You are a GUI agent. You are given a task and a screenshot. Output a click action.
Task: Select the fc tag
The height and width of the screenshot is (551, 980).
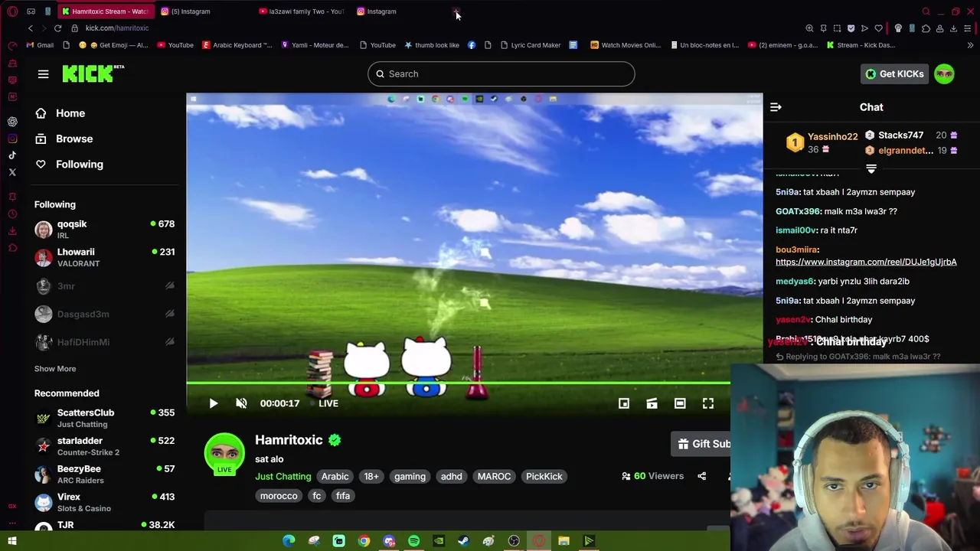pos(316,496)
